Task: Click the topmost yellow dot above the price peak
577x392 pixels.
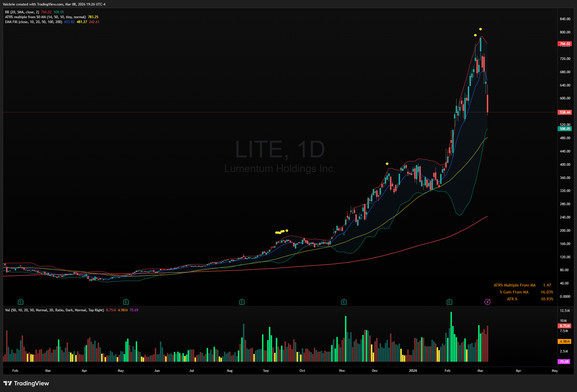Action: (x=480, y=29)
